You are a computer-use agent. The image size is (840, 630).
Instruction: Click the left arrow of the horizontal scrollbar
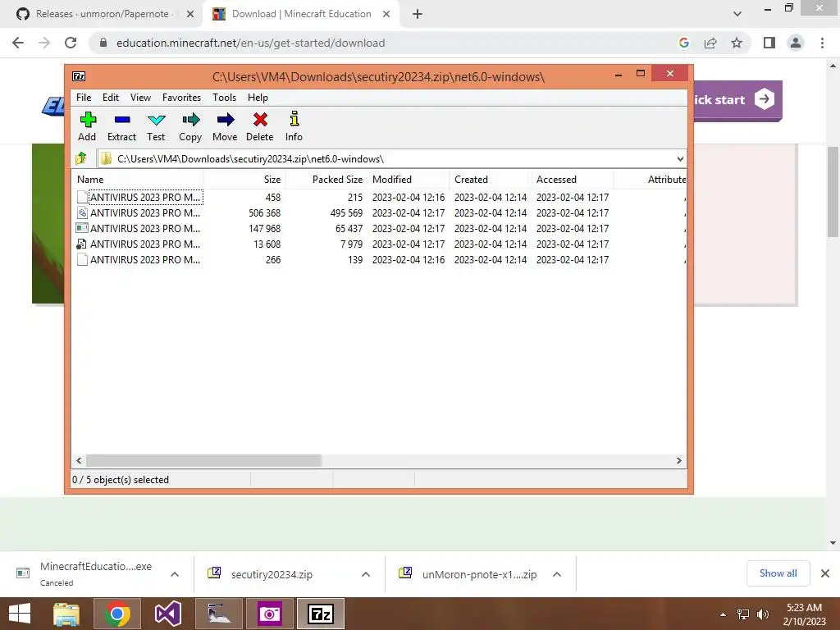(x=79, y=460)
